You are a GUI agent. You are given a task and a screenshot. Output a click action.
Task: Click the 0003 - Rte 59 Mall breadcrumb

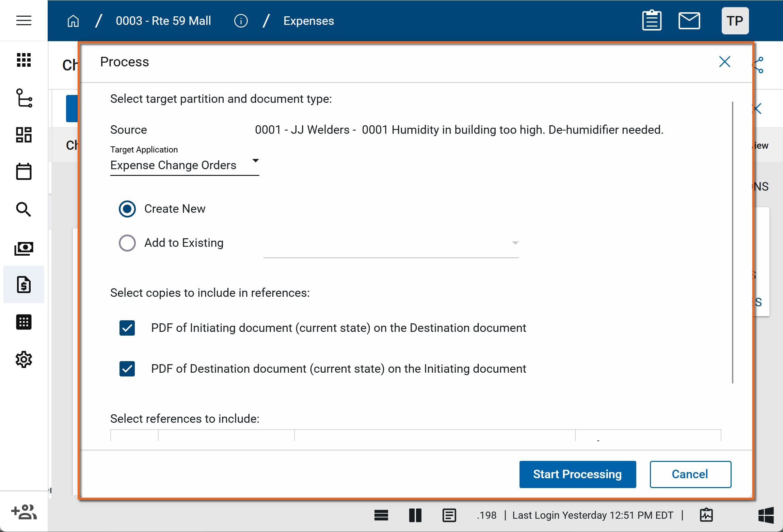163,21
